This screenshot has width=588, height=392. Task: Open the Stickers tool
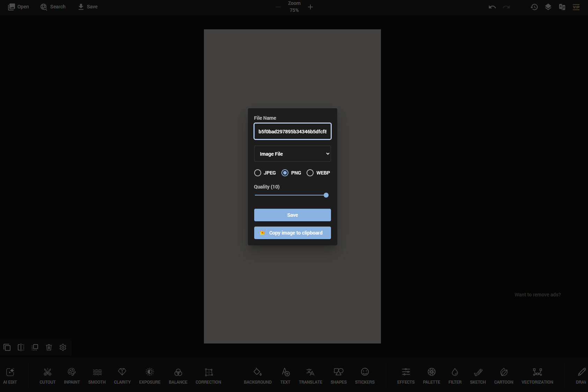pos(365,376)
